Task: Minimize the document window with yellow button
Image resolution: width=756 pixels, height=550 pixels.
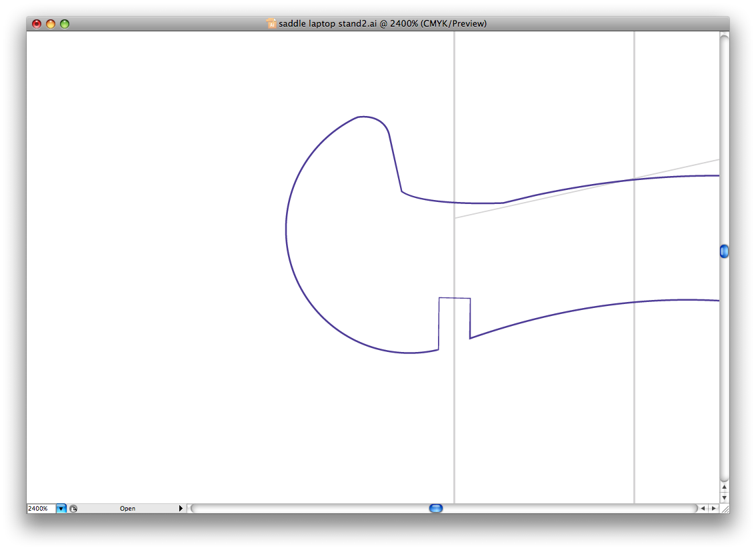Action: click(x=51, y=23)
